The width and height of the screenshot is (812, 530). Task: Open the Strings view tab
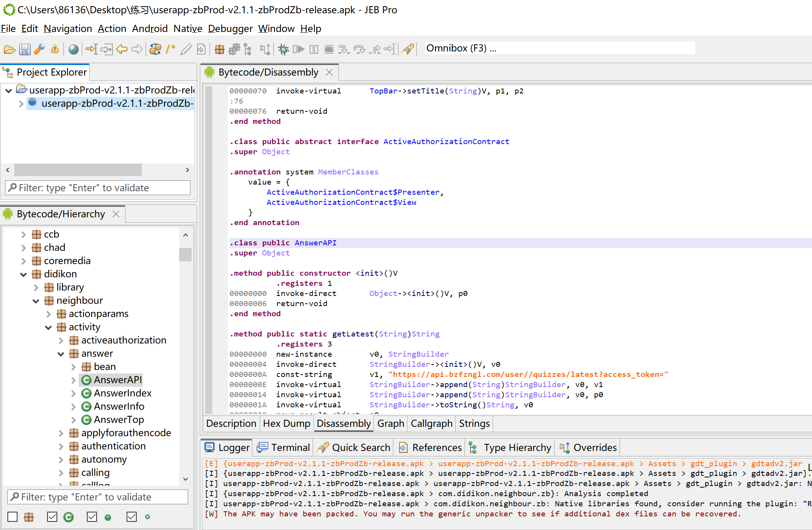(x=474, y=423)
